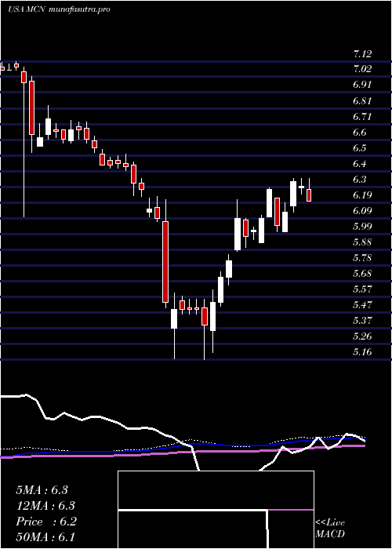
Task: Click the 7.02 price axis label
Action: [362, 69]
